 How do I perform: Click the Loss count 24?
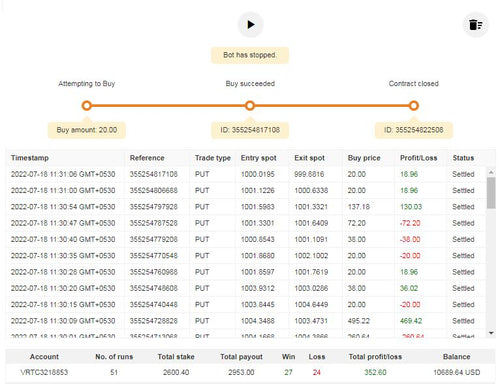pyautogui.click(x=317, y=372)
